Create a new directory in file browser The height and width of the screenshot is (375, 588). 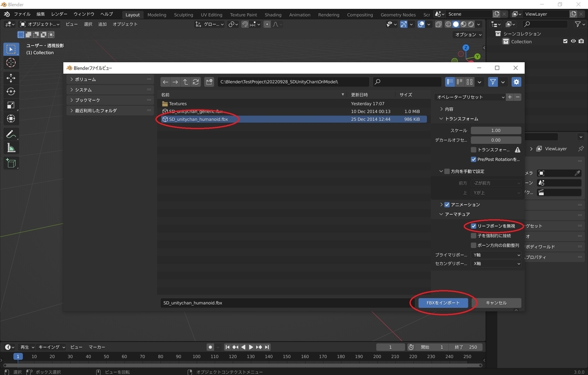tap(209, 82)
